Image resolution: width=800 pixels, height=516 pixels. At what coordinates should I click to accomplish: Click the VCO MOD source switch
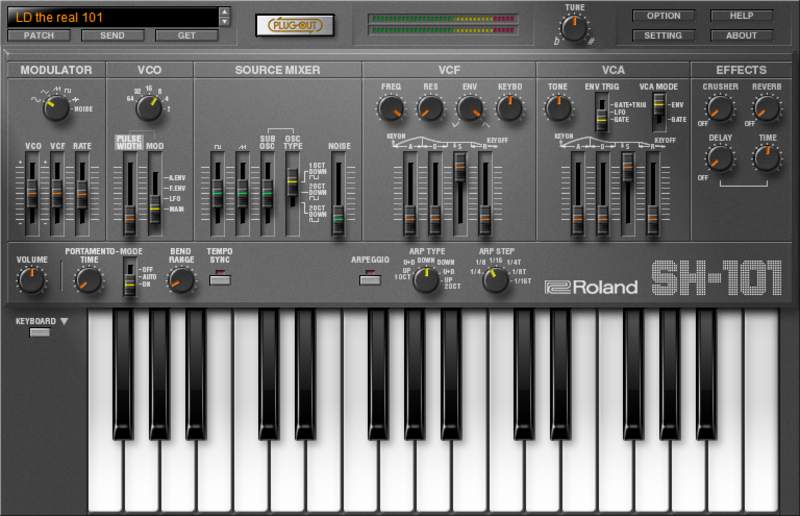(155, 194)
